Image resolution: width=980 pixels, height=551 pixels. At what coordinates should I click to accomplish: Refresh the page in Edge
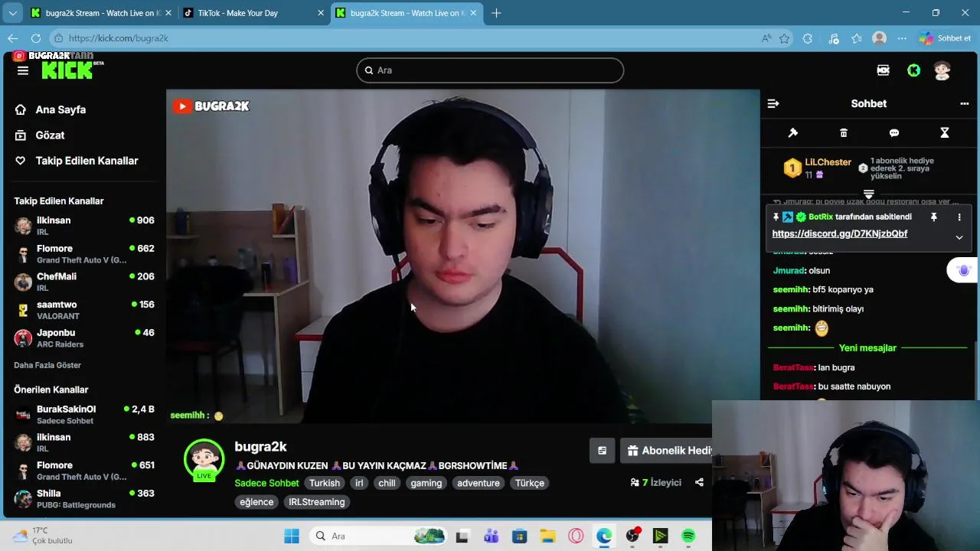pos(36,38)
